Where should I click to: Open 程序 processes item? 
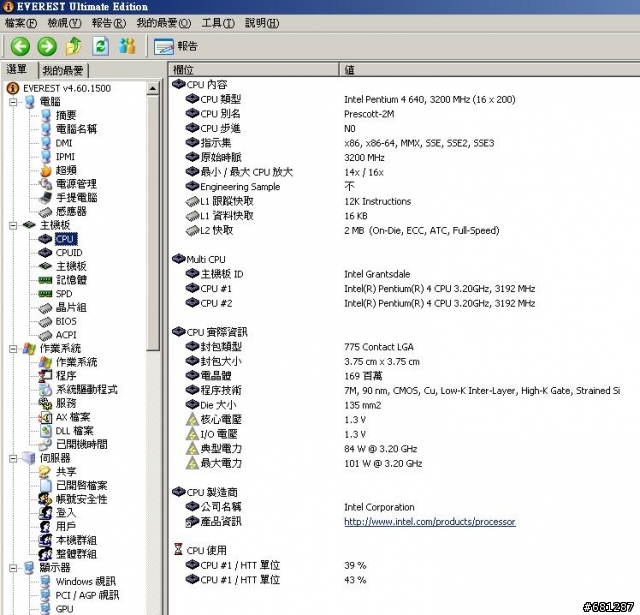pyautogui.click(x=66, y=376)
